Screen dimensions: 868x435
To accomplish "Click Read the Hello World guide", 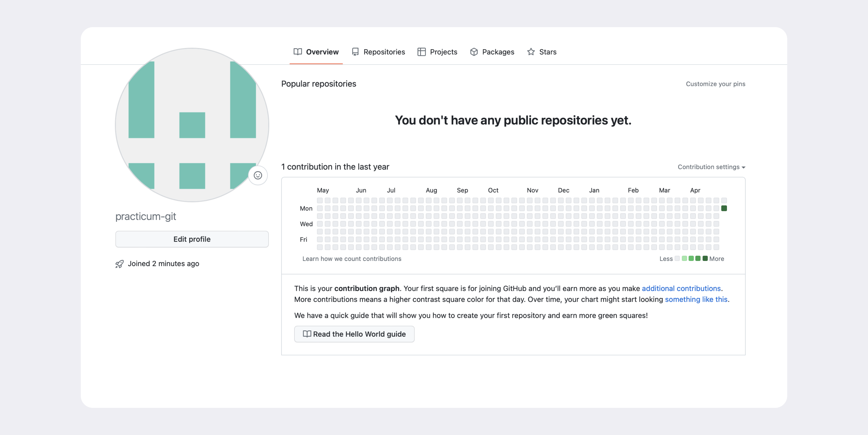I will tap(354, 334).
